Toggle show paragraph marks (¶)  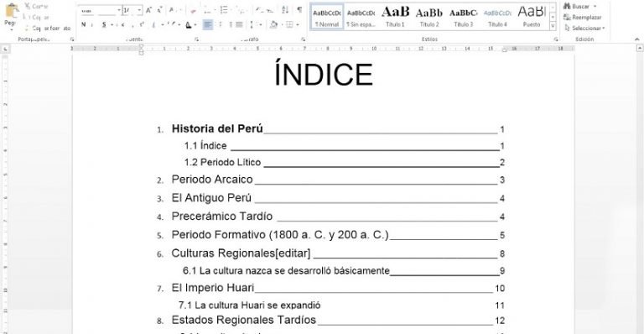[x=299, y=10]
